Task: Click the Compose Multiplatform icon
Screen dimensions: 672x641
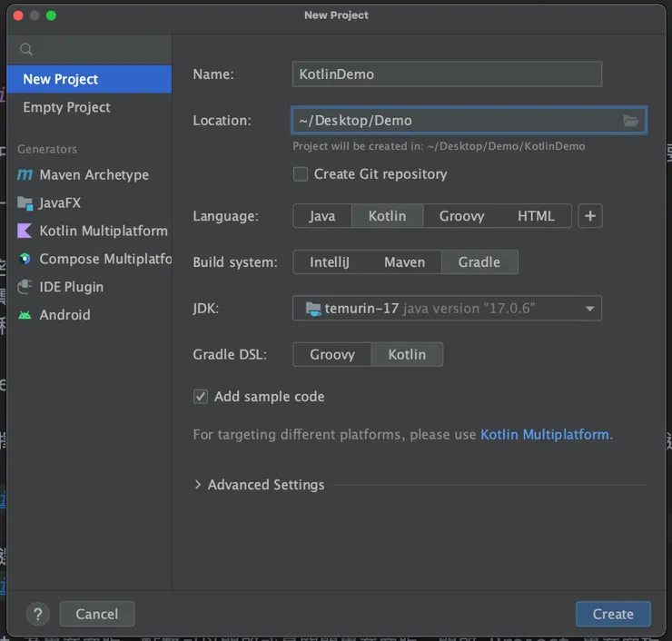Action: pos(25,259)
